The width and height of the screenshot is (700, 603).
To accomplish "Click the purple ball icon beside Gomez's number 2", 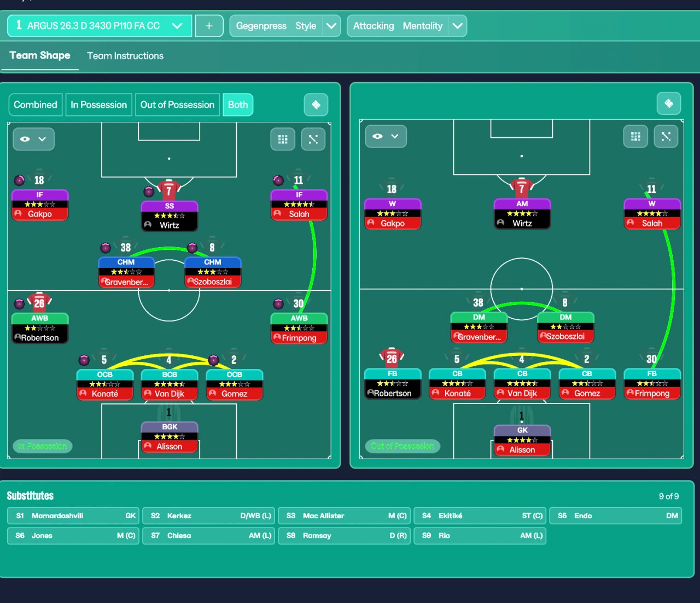I will click(214, 360).
